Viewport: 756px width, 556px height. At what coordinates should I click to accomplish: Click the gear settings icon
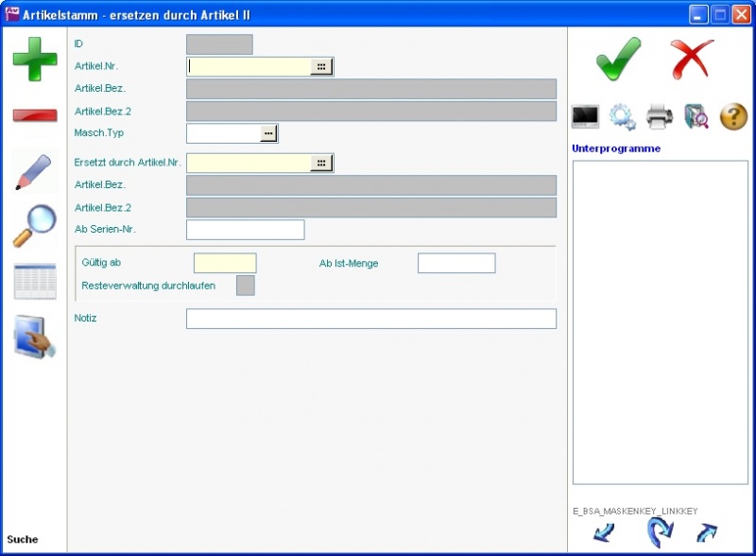(623, 116)
